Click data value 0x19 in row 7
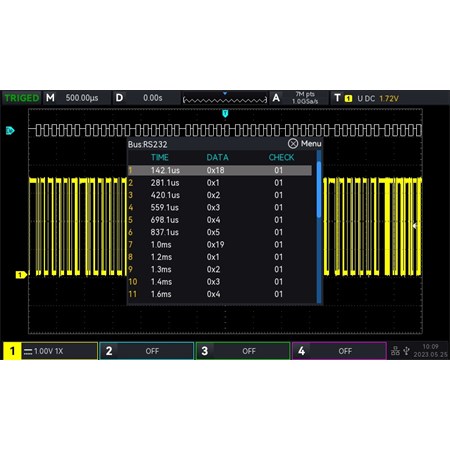The height and width of the screenshot is (450, 450). click(215, 244)
